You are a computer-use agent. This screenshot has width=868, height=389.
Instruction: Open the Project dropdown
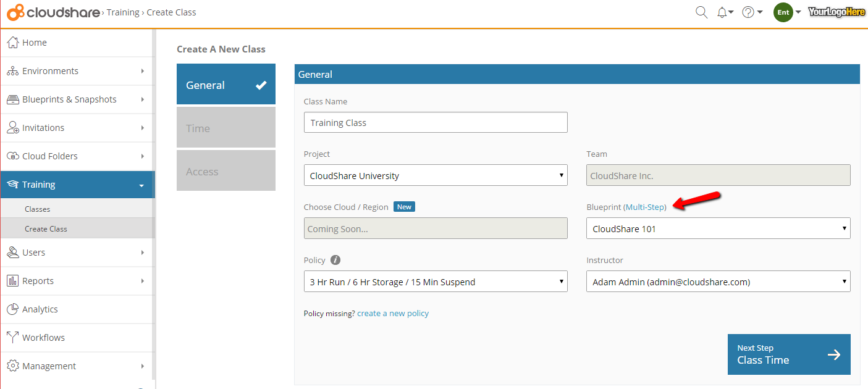[436, 175]
